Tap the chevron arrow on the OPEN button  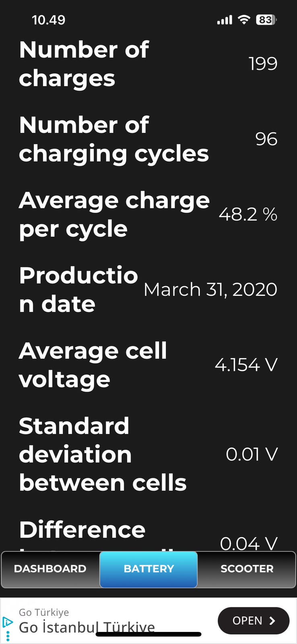coord(272,621)
